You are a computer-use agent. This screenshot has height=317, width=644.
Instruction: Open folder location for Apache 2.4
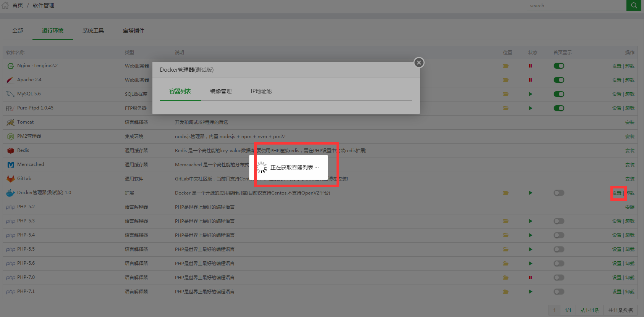pyautogui.click(x=506, y=80)
